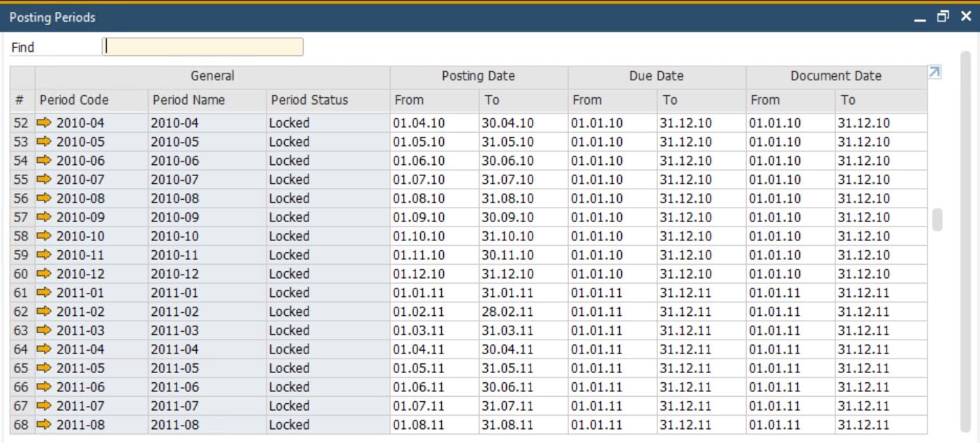
Task: Restore down the Posting Periods window
Action: point(943,15)
